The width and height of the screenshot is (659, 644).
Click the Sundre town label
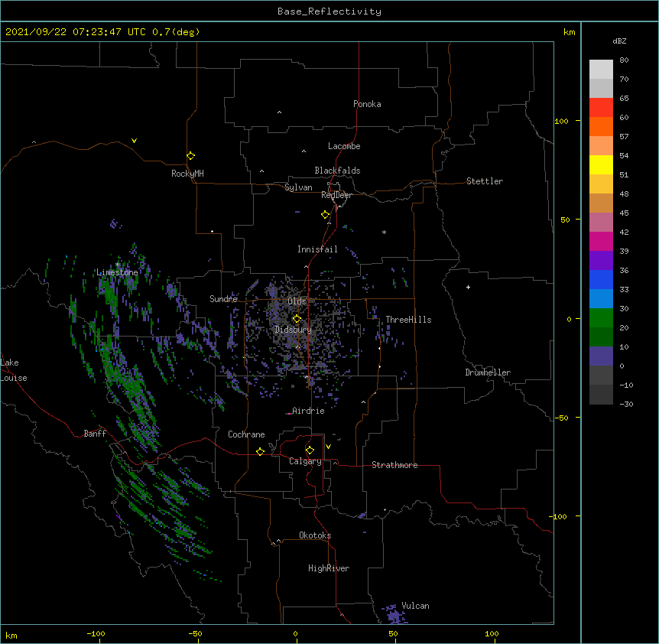tap(223, 299)
